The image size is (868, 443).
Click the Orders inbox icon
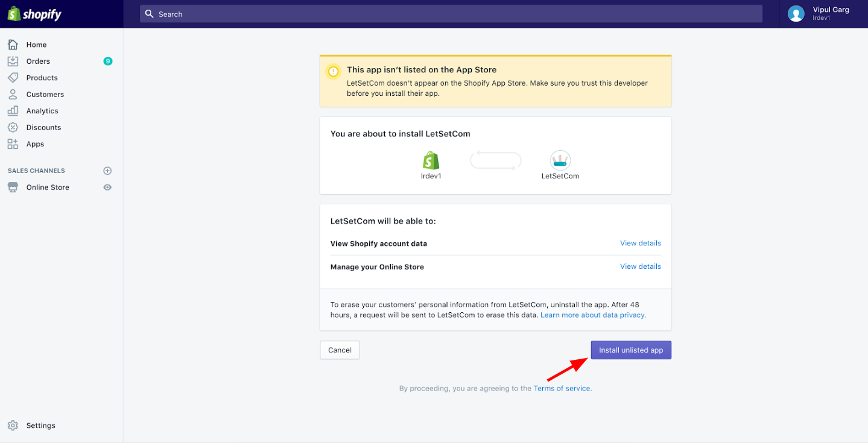13,61
